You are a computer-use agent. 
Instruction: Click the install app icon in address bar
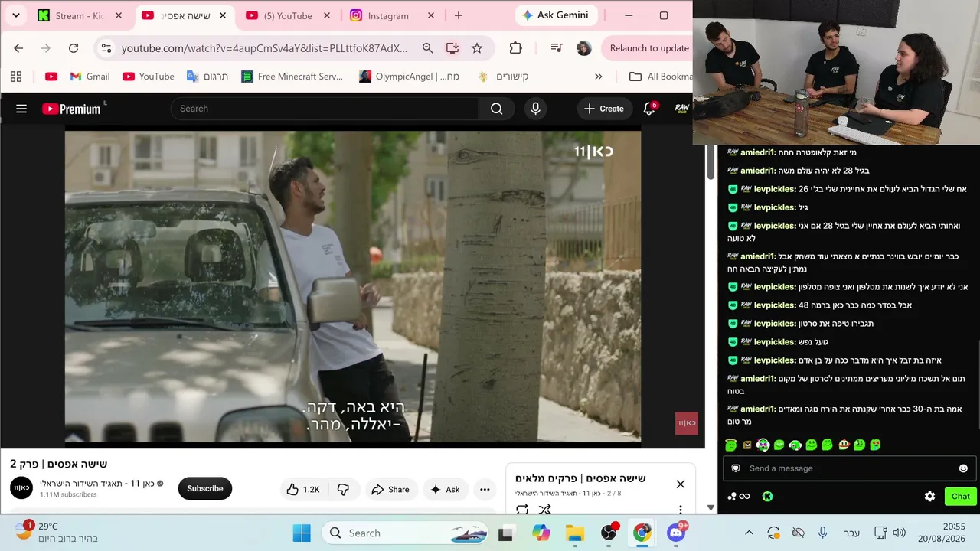[452, 48]
